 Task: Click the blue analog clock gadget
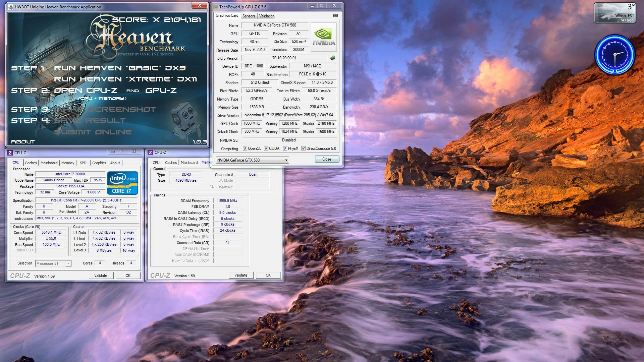click(615, 54)
